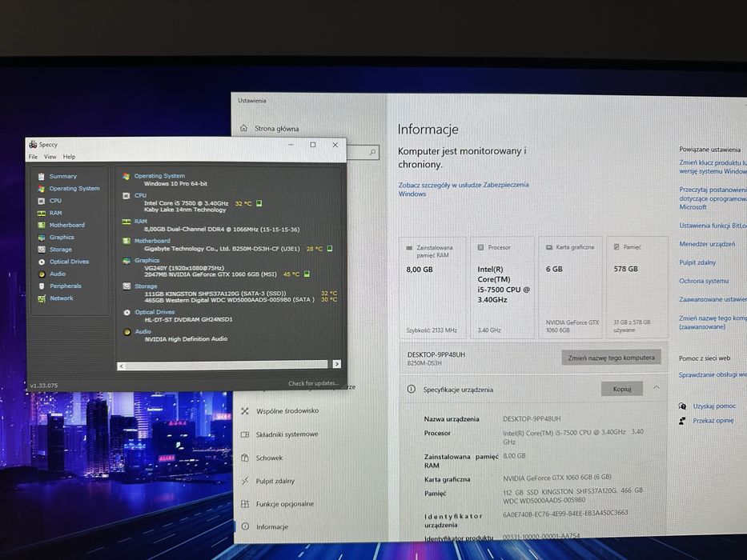
Task: Maximize the Speccy window
Action: pyautogui.click(x=313, y=145)
